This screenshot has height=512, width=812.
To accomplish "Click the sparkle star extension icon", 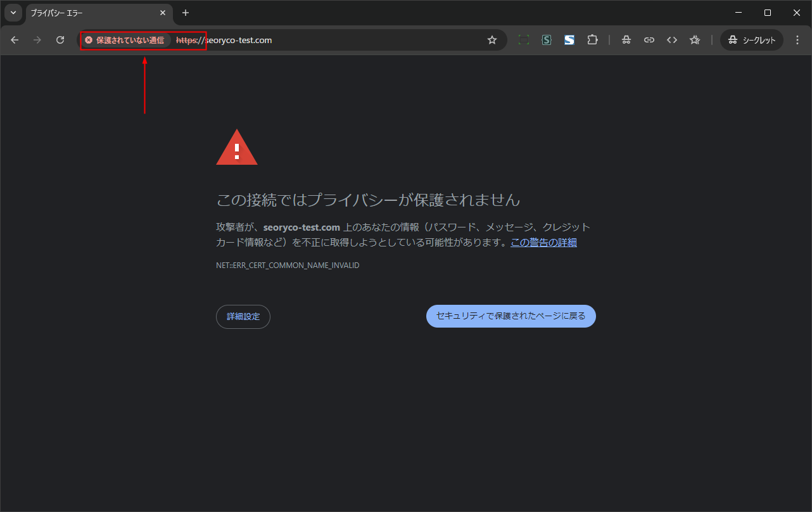I will coord(694,39).
